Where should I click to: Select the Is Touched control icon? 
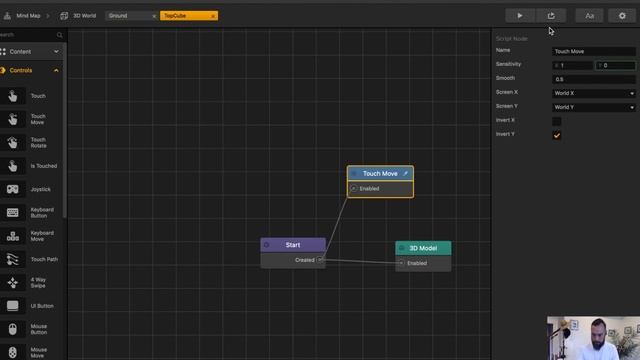13,166
